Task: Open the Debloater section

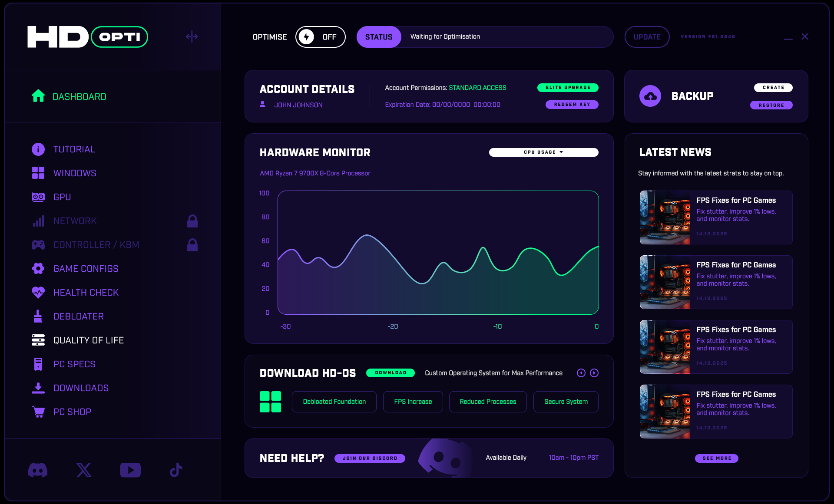Action: [78, 316]
